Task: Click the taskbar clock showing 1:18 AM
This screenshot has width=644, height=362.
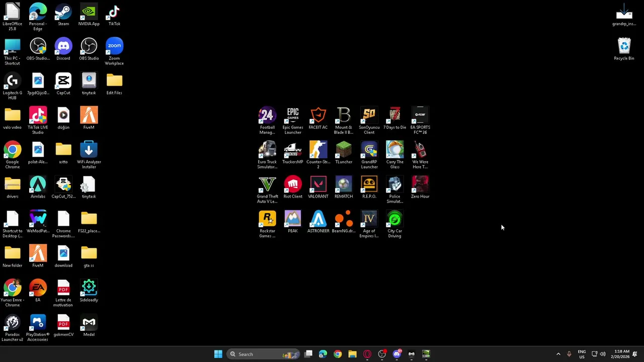Action: click(x=622, y=354)
